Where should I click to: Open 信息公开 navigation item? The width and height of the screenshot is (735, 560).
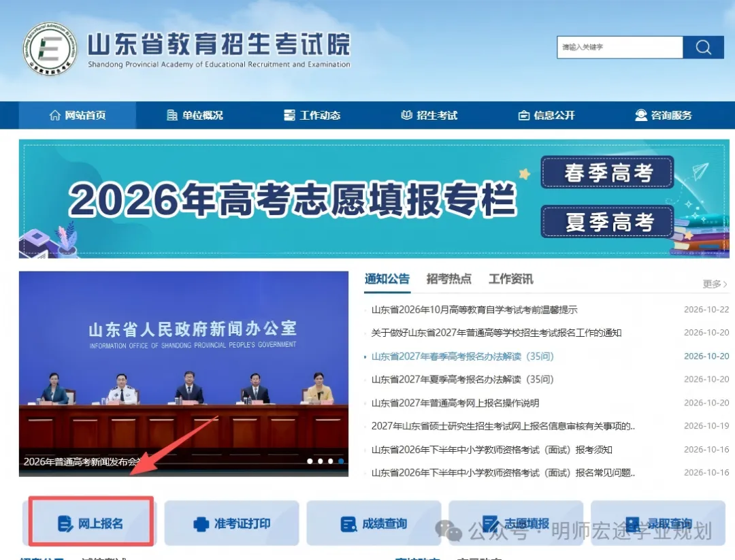(x=546, y=115)
